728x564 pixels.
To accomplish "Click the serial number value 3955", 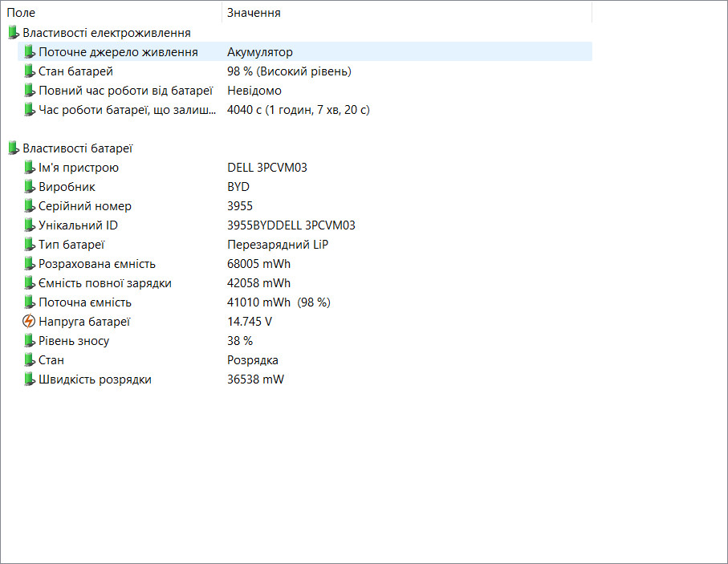I will pos(239,206).
